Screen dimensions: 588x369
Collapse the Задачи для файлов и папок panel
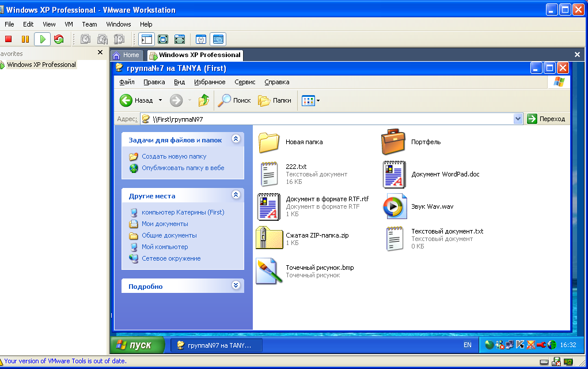pos(236,139)
